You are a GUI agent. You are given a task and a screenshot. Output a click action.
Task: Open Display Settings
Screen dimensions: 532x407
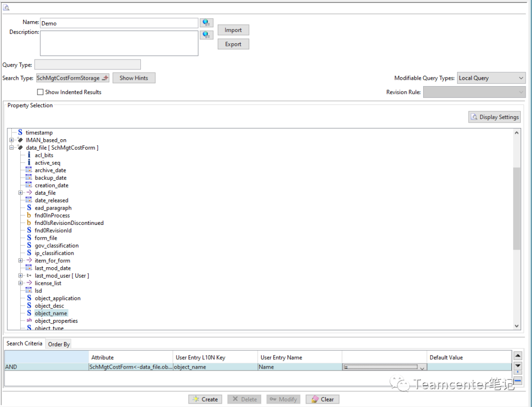(494, 117)
